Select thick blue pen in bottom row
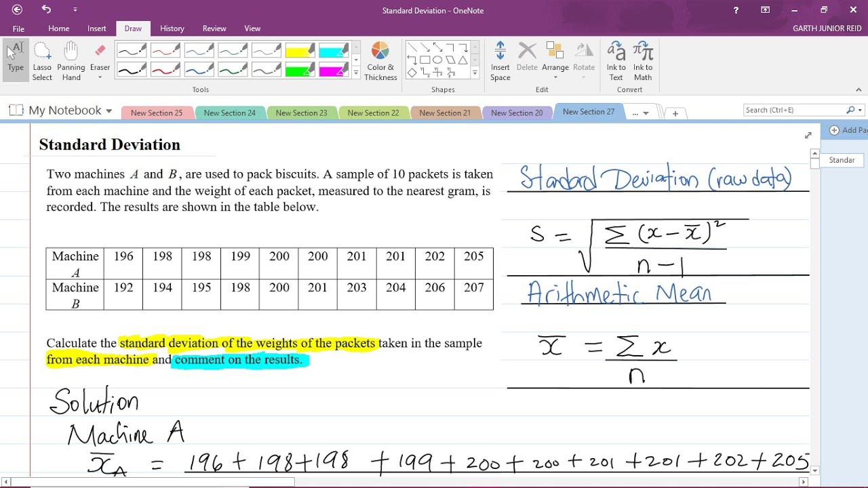The height and width of the screenshot is (488, 868). click(x=199, y=69)
